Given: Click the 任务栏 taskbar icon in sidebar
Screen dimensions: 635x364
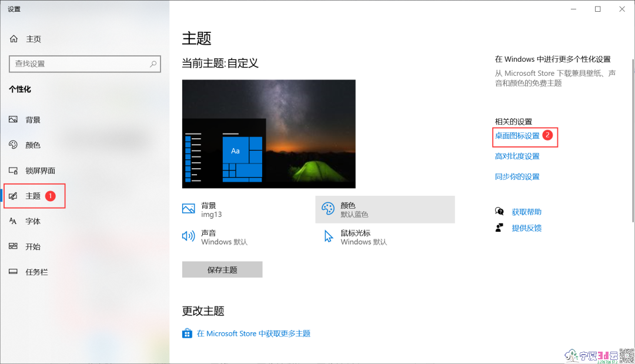Looking at the screenshot, I should click(14, 272).
